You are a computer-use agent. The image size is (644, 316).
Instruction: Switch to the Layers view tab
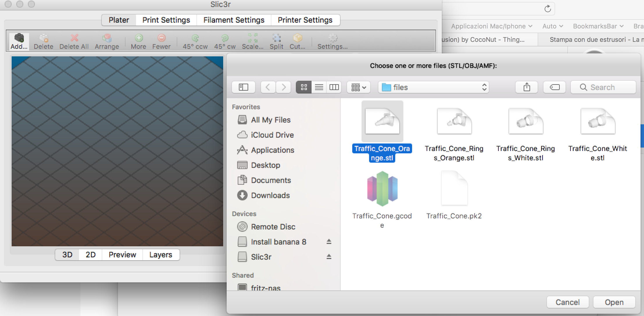pyautogui.click(x=161, y=255)
